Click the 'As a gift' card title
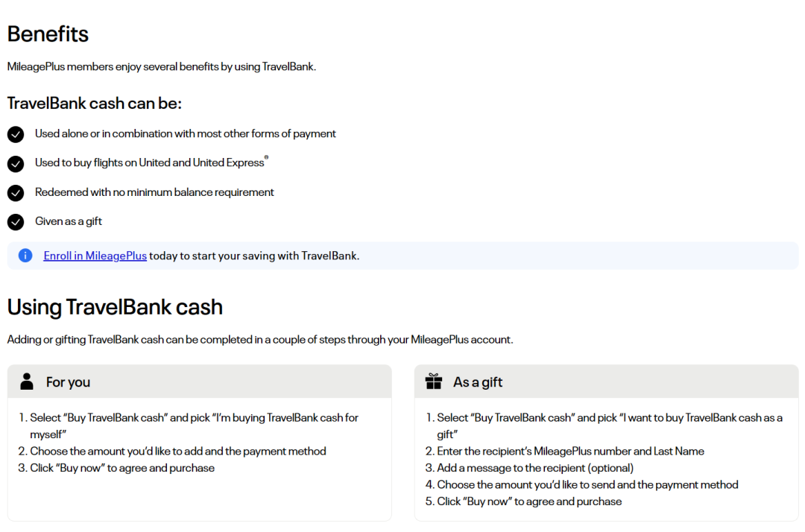Screen dimensions: 805x532 478,381
